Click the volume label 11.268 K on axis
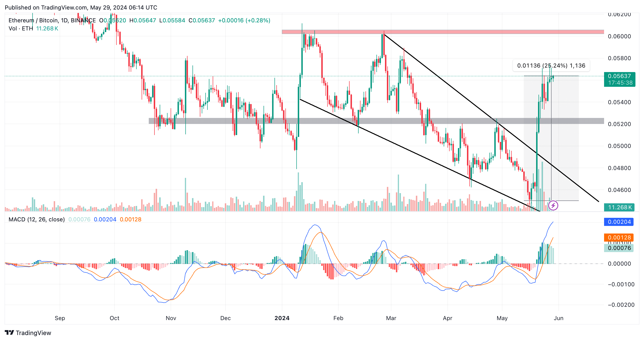Image resolution: width=644 pixels, height=341 pixels. coord(619,207)
